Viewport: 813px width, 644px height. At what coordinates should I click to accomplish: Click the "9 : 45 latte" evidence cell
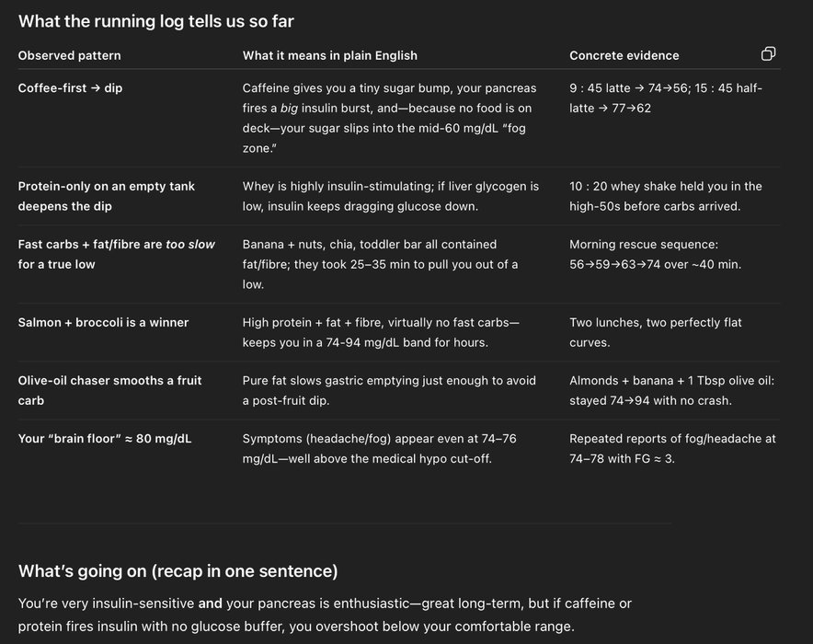point(666,98)
